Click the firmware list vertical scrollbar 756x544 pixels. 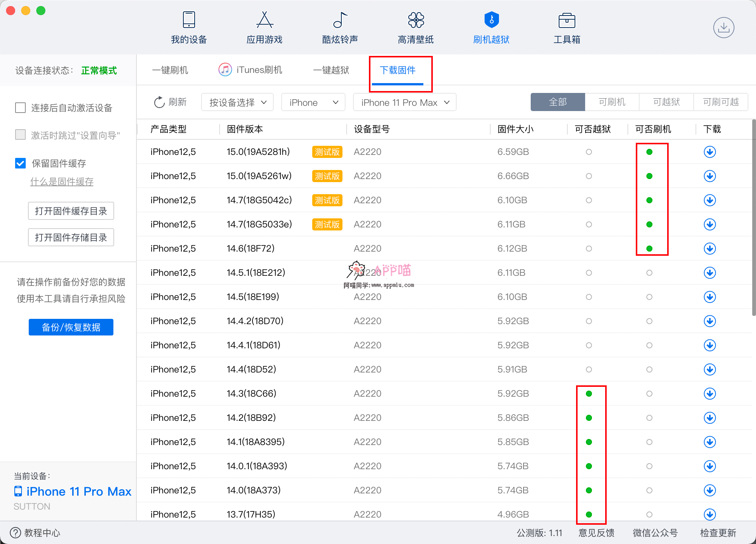pyautogui.click(x=753, y=218)
